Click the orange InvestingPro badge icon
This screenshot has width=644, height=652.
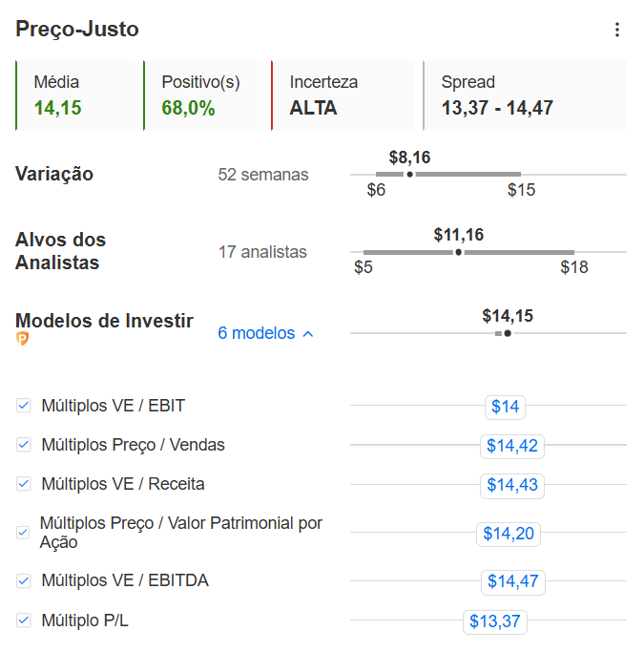[22, 339]
